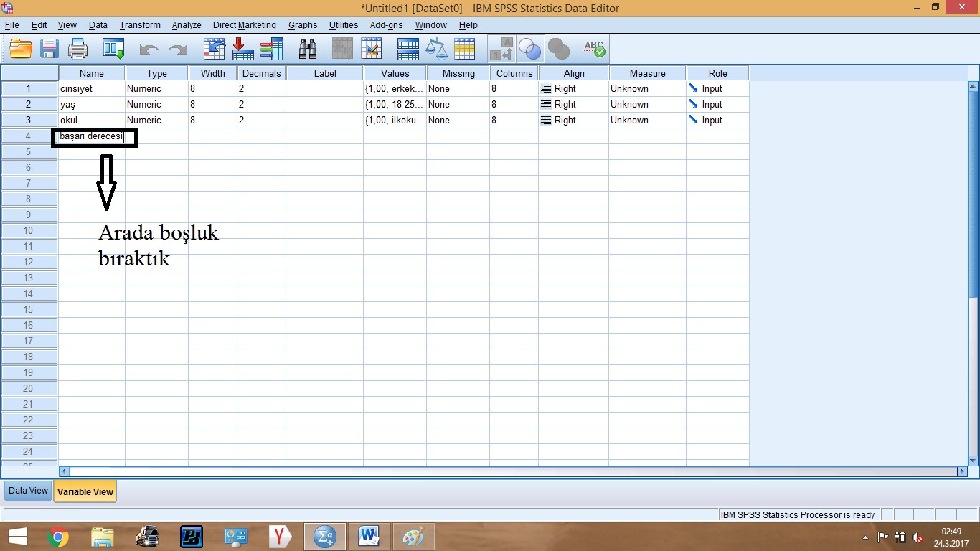Open the Recall recently used dialogs icon
980x551 pixels.
pos(113,49)
